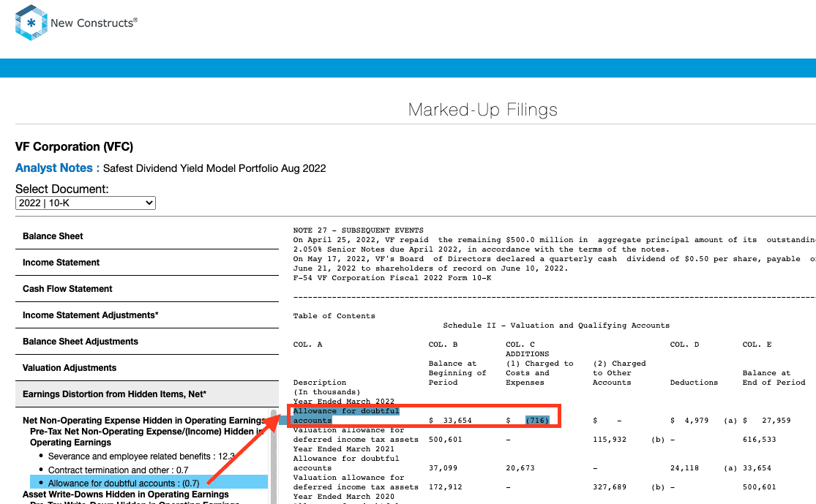Open the Valuation Adjustments section
This screenshot has width=816, height=504.
point(147,368)
